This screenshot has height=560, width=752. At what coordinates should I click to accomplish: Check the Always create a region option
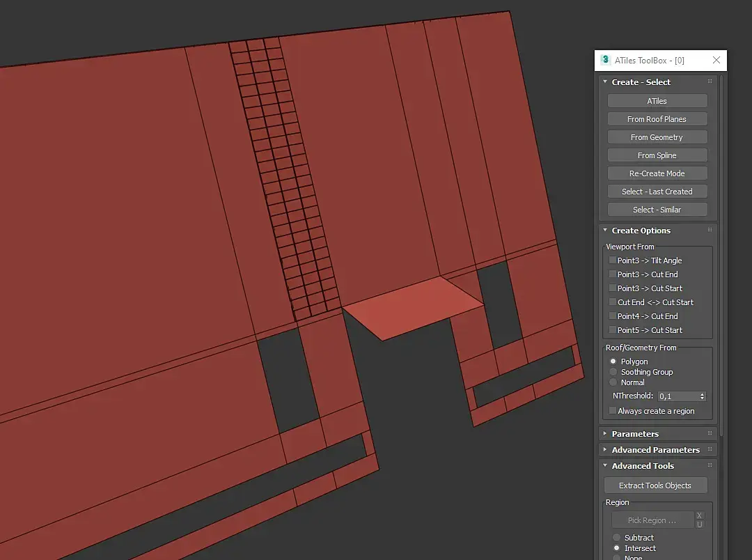613,411
